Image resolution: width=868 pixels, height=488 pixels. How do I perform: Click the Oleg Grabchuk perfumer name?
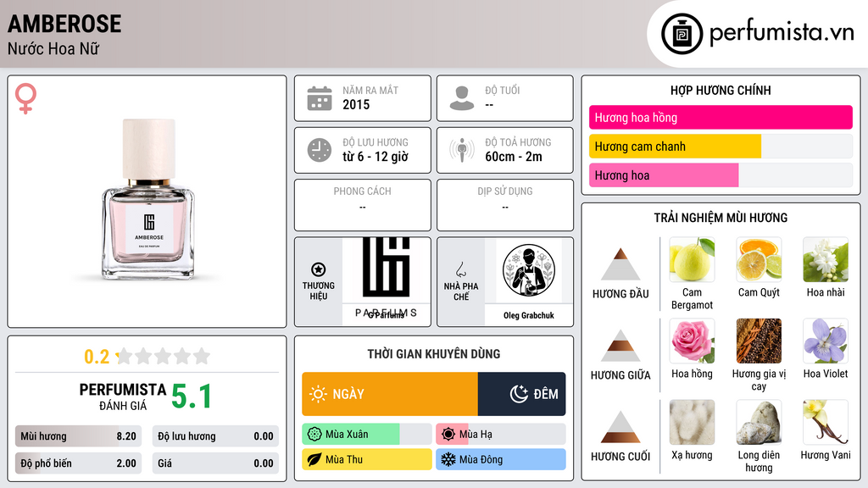coord(529,315)
